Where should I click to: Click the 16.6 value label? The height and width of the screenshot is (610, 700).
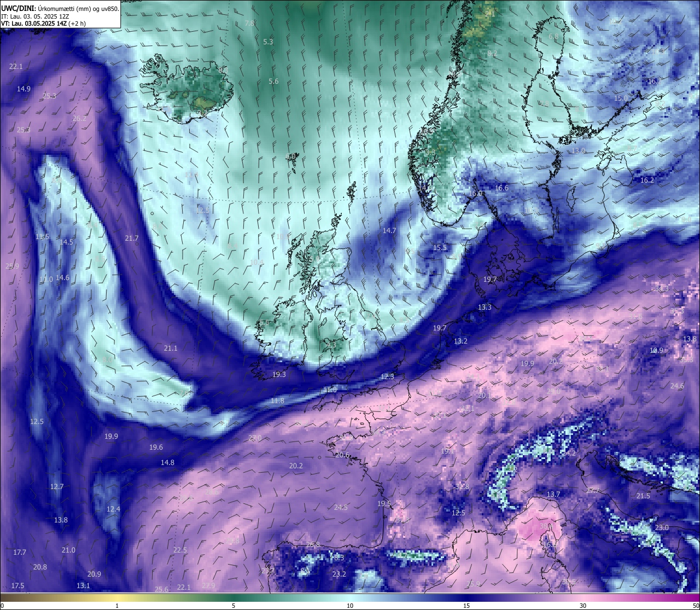pos(501,188)
